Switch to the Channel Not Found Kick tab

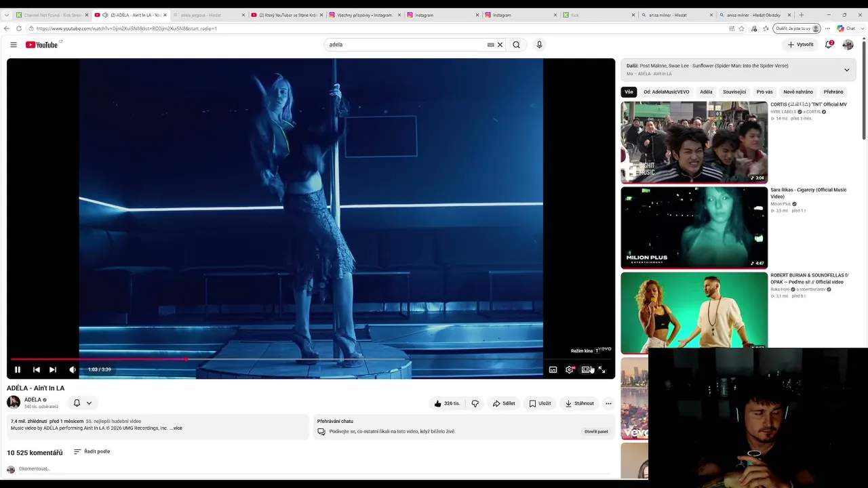coord(52,15)
